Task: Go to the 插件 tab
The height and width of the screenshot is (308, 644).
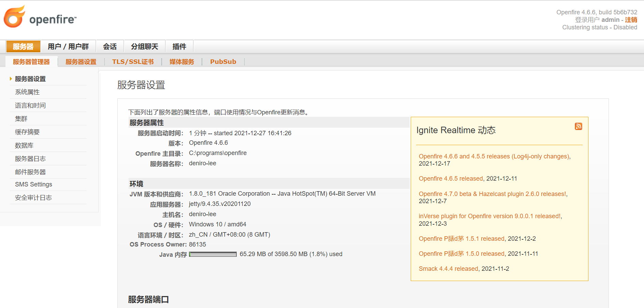Action: (179, 46)
